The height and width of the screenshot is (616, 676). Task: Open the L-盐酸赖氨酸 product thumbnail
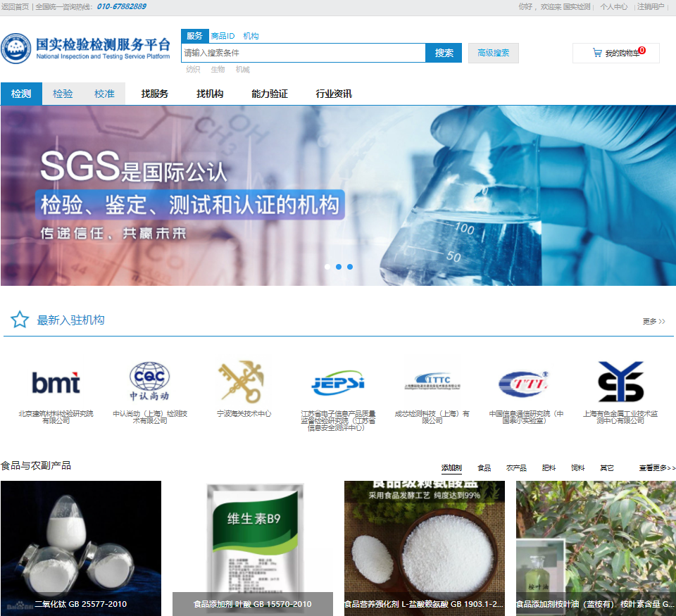424,548
